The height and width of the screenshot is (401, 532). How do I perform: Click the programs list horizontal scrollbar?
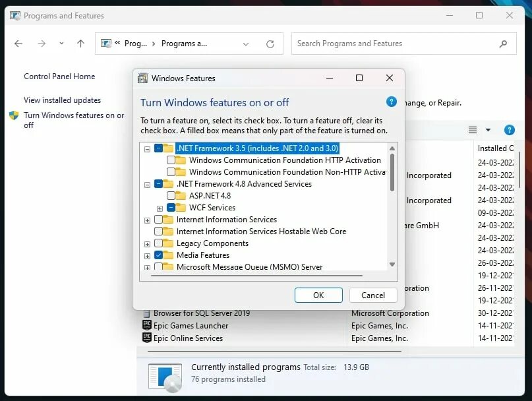click(274, 352)
